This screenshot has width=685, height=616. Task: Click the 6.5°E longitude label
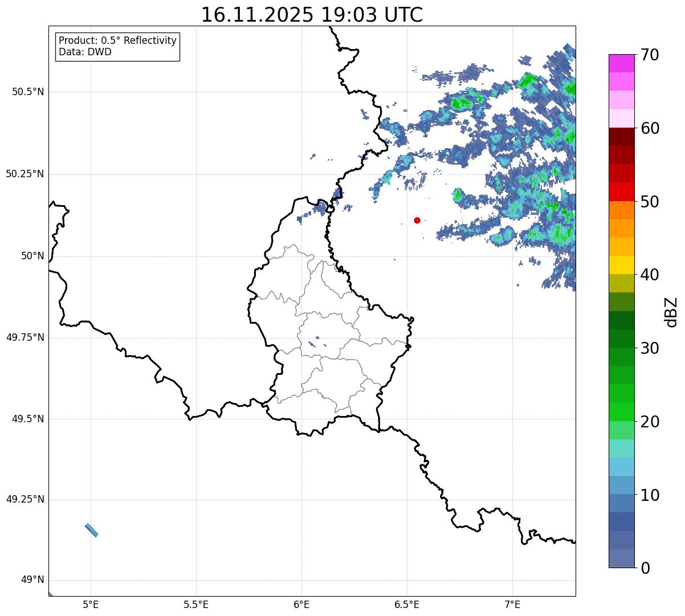click(407, 604)
